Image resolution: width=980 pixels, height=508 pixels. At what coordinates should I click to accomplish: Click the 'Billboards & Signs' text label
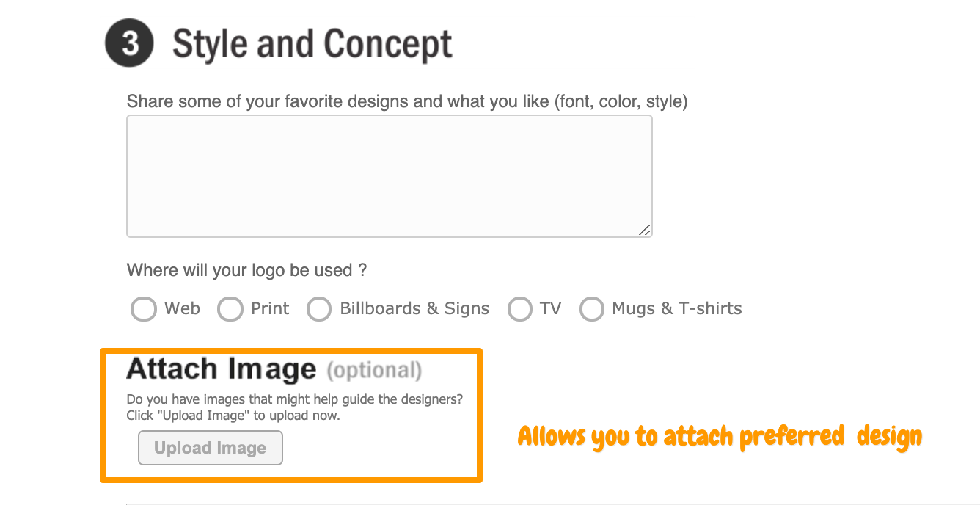tap(414, 308)
